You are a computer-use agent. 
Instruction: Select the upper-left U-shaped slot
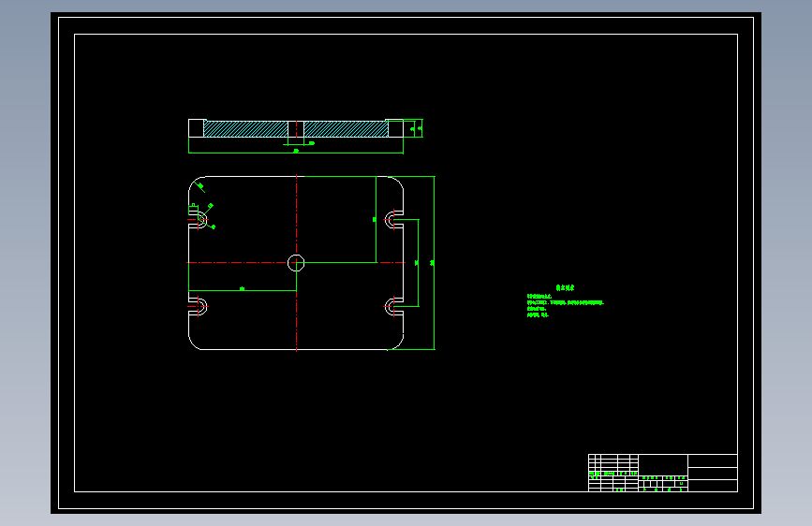[x=199, y=220]
